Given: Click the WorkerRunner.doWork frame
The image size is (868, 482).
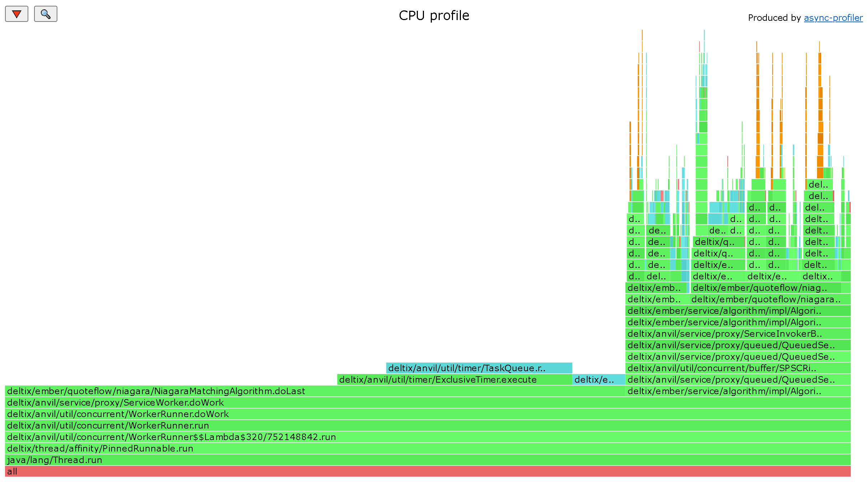Looking at the screenshot, I should coord(428,414).
